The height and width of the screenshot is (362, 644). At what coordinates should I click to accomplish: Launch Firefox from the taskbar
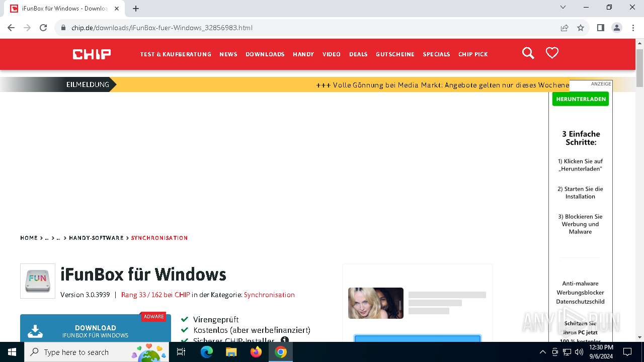coord(256,352)
